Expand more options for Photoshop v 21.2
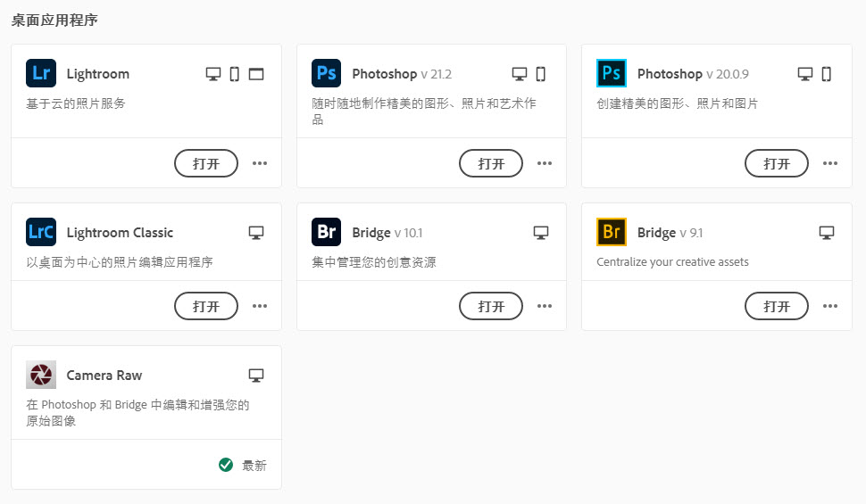This screenshot has width=866, height=504. 545,163
